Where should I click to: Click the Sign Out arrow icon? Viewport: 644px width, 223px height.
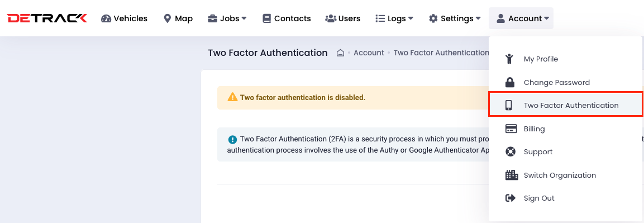coord(510,198)
